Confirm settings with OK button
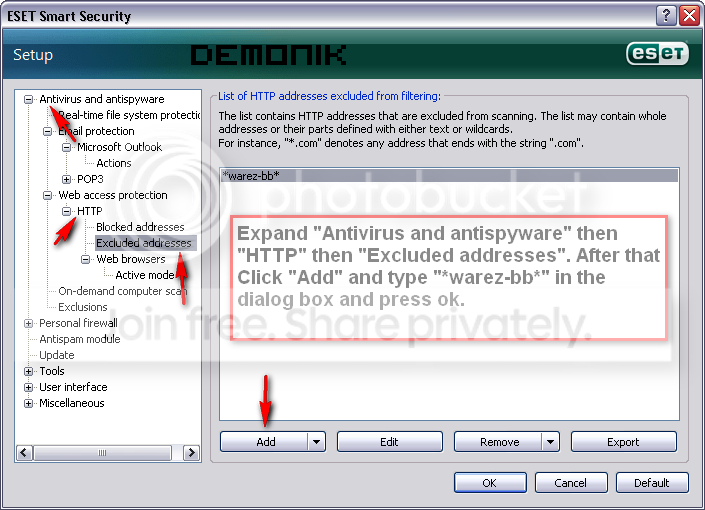Viewport: 705px width, 510px height. tap(490, 483)
